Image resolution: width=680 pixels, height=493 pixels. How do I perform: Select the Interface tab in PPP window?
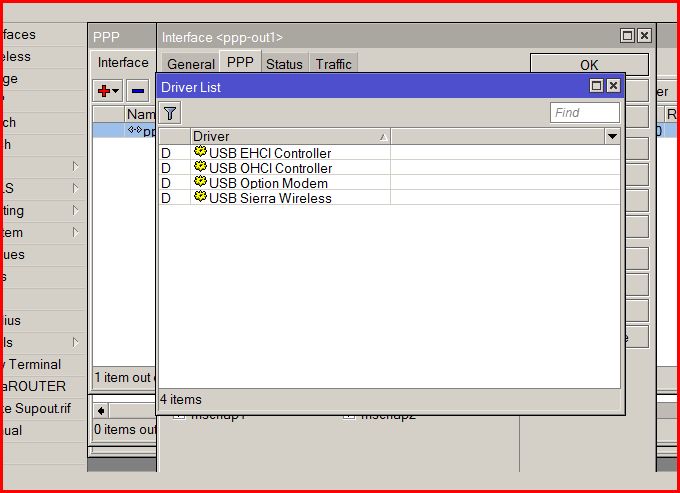pyautogui.click(x=123, y=62)
